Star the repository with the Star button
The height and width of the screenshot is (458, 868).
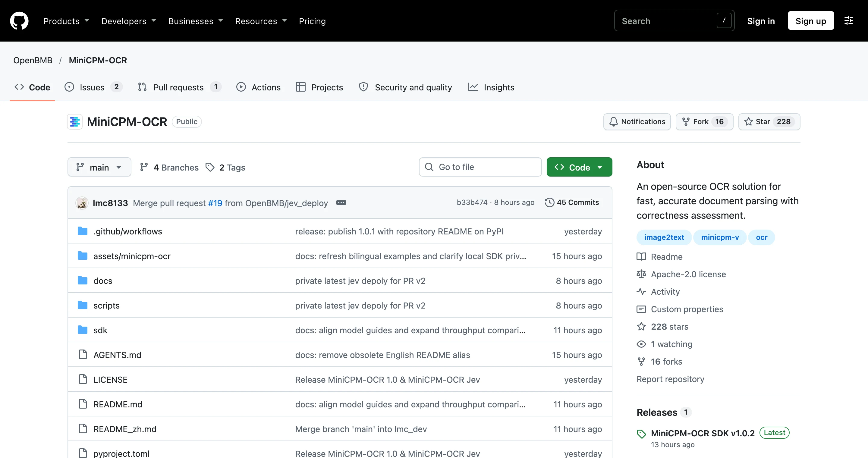769,121
